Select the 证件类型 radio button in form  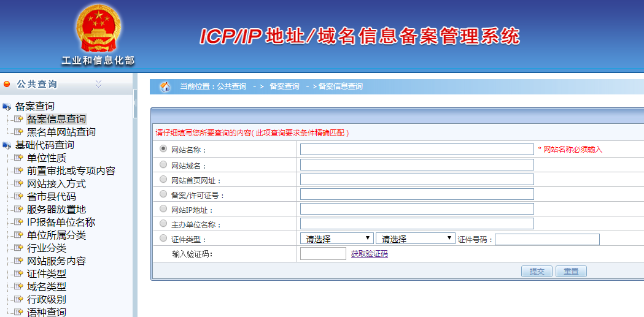tap(163, 239)
